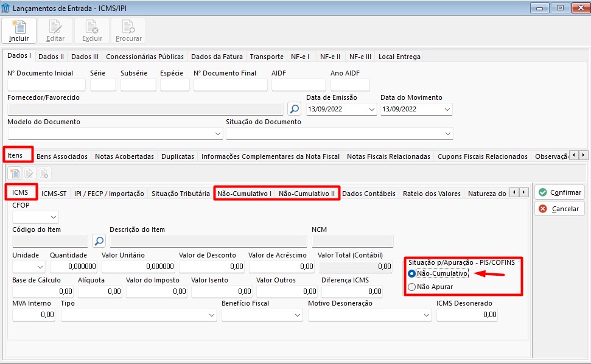Screen dimensions: 591x364
Task: Expand Modelo do Documento combo box
Action: tap(217, 134)
